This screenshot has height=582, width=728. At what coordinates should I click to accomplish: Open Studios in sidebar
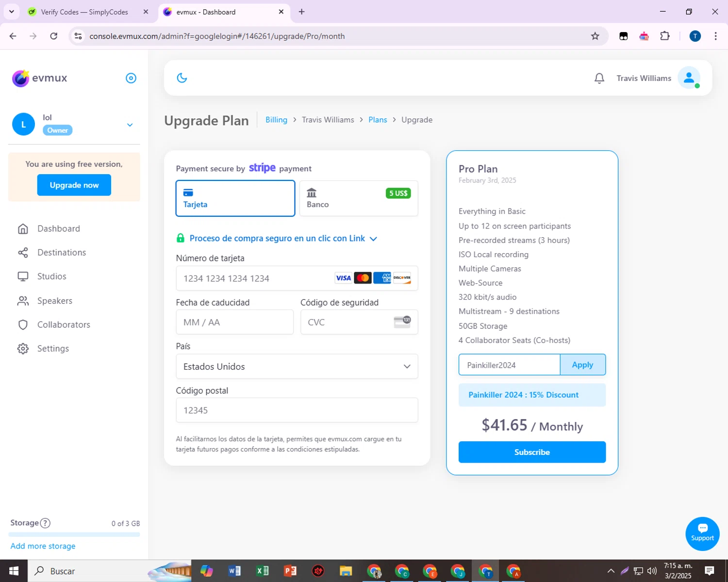point(52,276)
